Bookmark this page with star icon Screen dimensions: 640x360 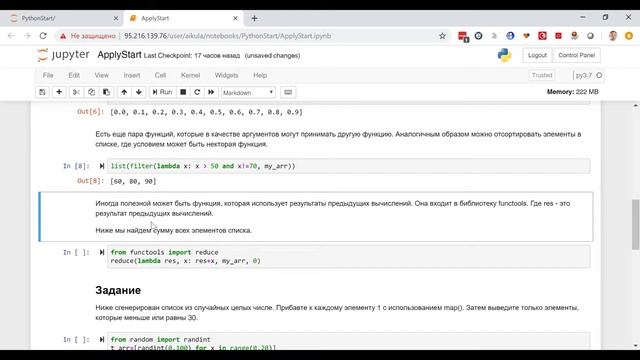[x=442, y=36]
